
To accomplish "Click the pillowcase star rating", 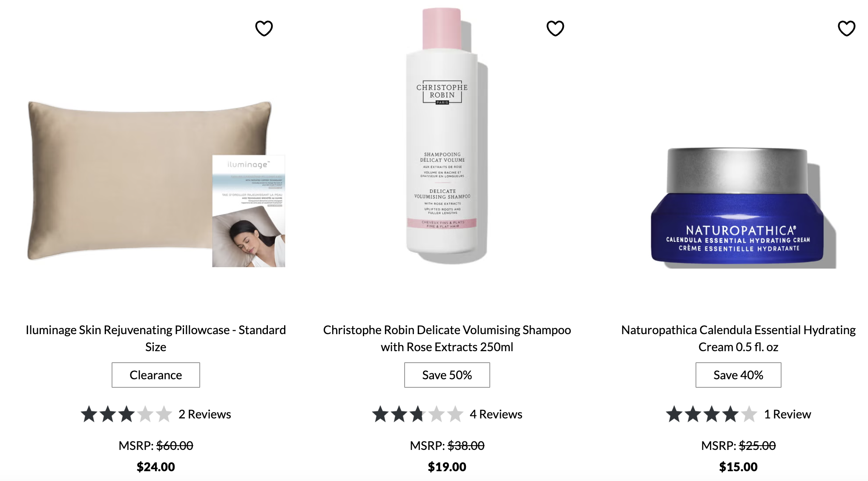I will (x=126, y=414).
